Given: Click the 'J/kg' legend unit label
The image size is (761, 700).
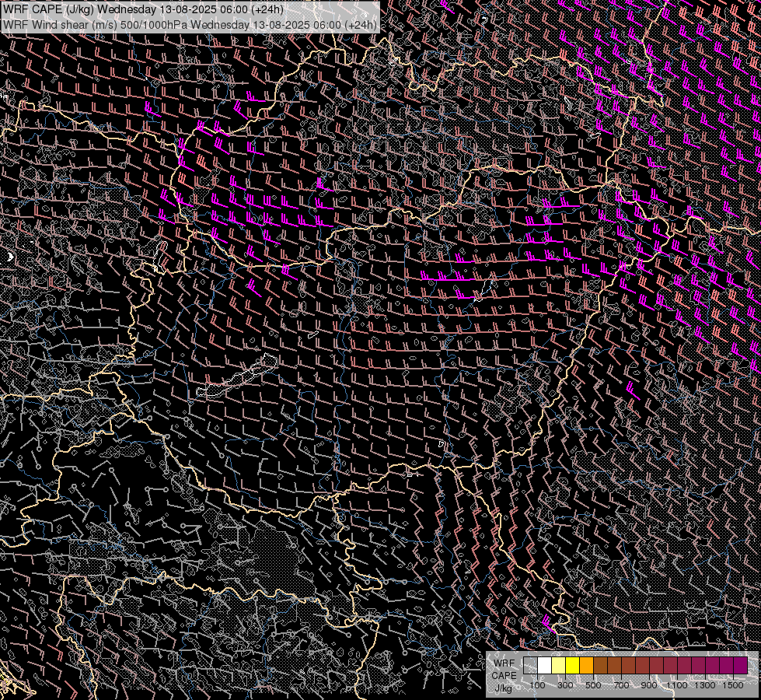Looking at the screenshot, I should pos(504,688).
